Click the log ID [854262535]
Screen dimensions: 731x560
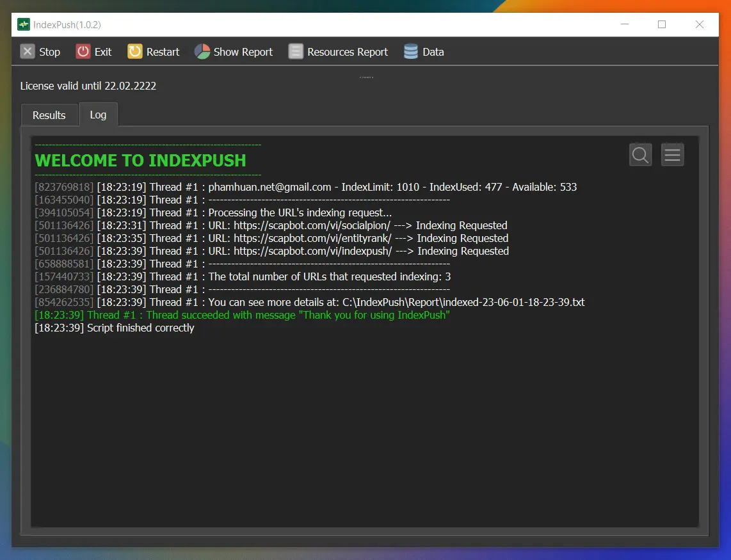click(x=65, y=302)
